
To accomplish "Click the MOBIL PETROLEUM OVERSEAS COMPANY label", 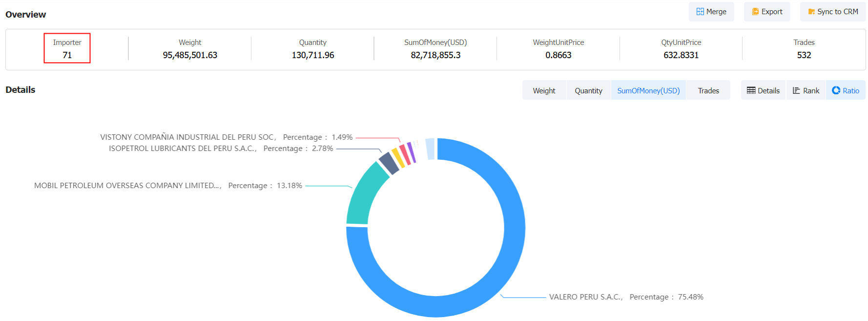I will click(168, 186).
